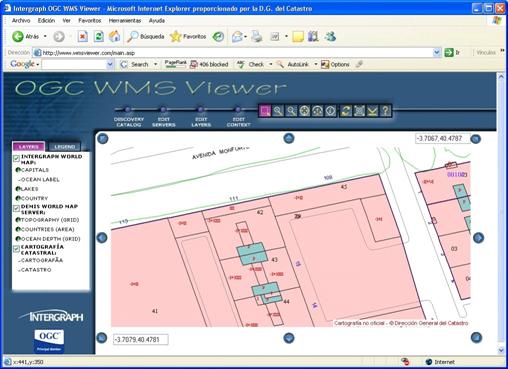Toggle Demis World Map Server checkbox

pos(16,208)
